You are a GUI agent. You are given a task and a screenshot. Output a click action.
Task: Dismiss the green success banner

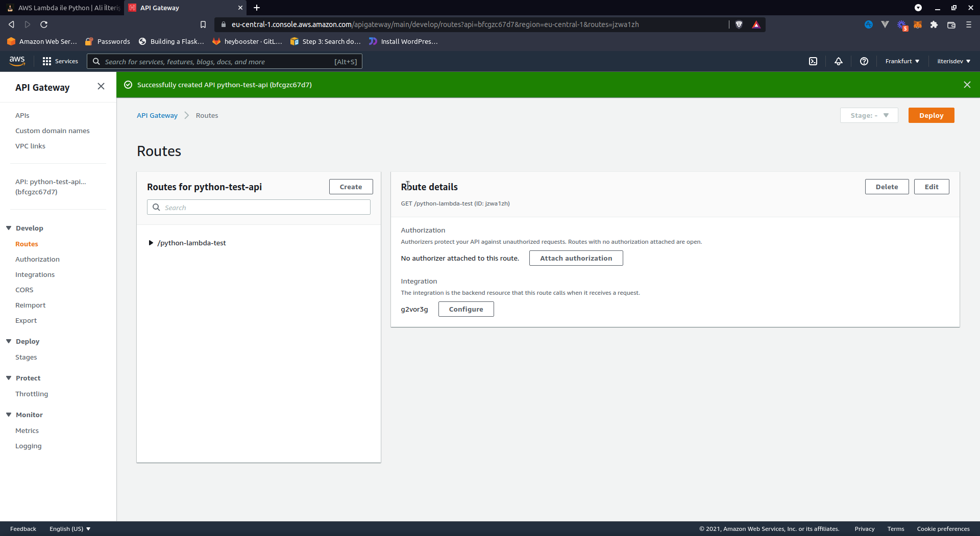pos(967,85)
